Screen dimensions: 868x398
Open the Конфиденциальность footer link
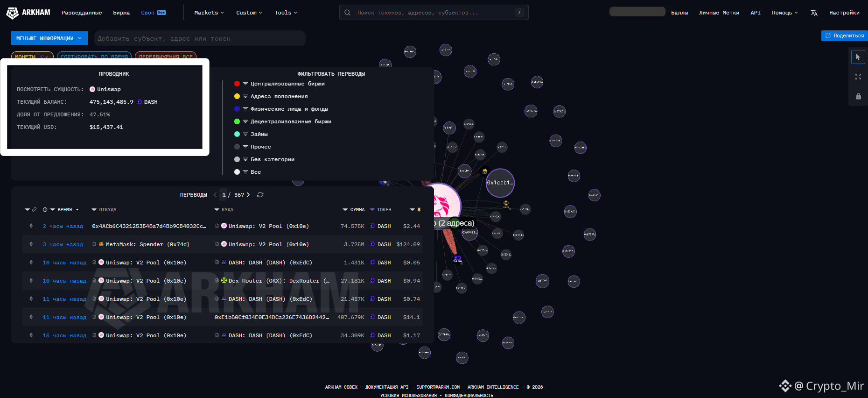469,396
